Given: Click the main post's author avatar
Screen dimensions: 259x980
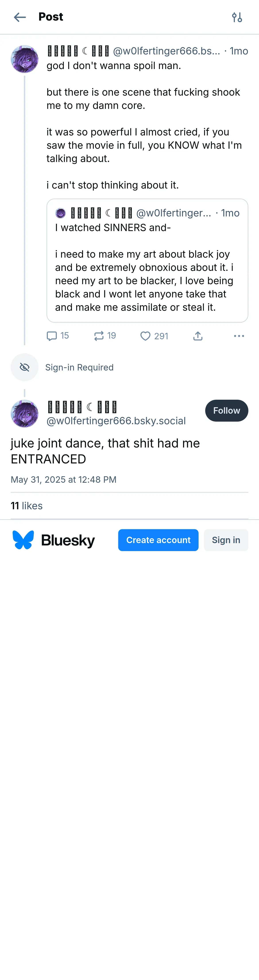Looking at the screenshot, I should [x=25, y=413].
